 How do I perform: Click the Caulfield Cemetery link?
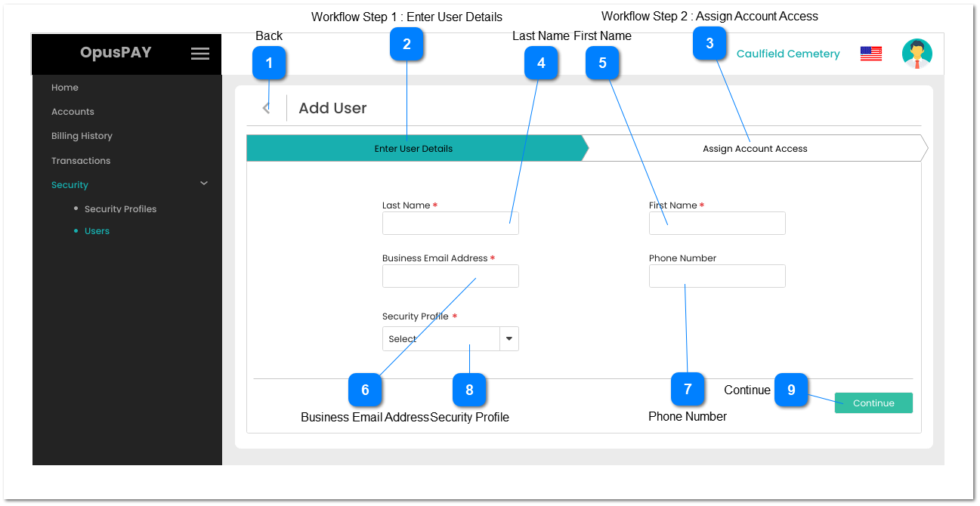pyautogui.click(x=788, y=54)
